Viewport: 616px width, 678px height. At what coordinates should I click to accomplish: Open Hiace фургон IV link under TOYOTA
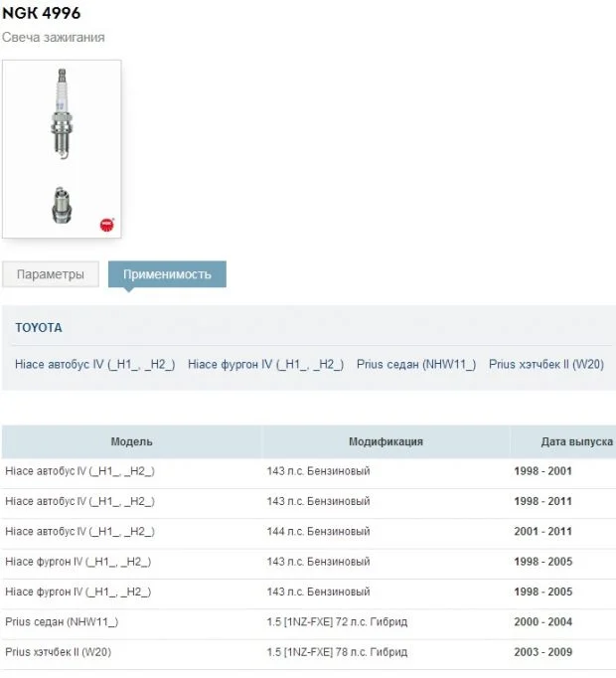click(x=265, y=365)
